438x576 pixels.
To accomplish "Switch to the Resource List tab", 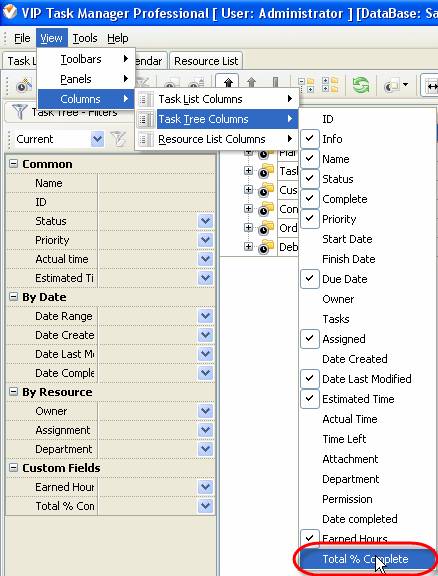I will [206, 61].
